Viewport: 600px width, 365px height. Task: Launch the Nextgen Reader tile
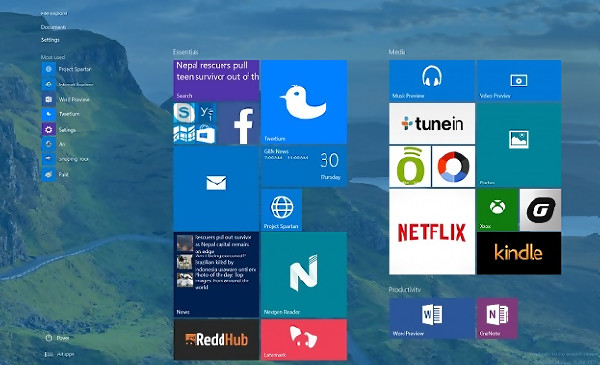tap(304, 275)
